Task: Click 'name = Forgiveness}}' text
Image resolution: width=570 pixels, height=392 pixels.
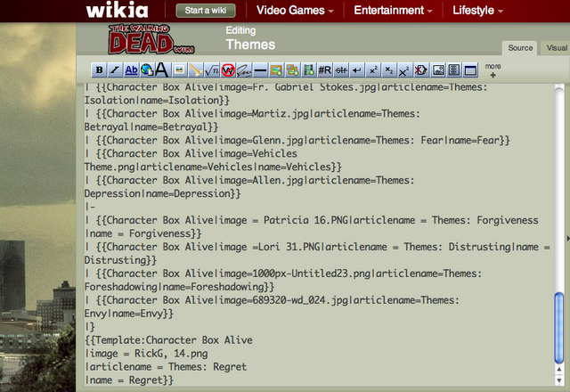Action: 142,233
